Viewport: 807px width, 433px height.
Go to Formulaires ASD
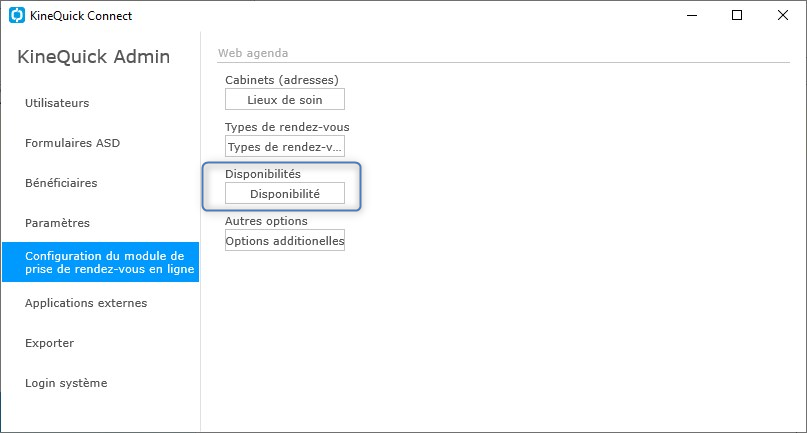(73, 143)
